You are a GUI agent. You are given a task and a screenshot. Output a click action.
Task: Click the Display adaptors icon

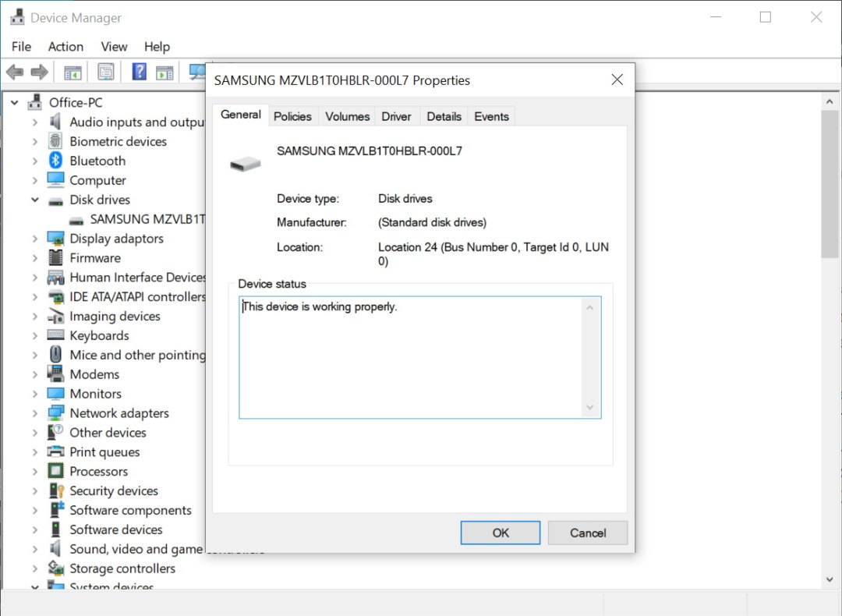click(x=55, y=239)
